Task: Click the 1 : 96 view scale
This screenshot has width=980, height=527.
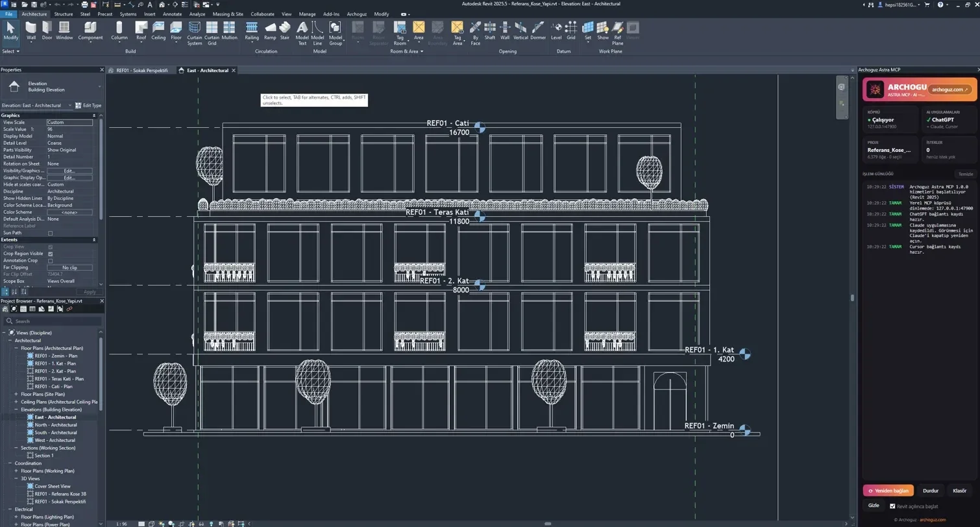Action: pos(121,523)
